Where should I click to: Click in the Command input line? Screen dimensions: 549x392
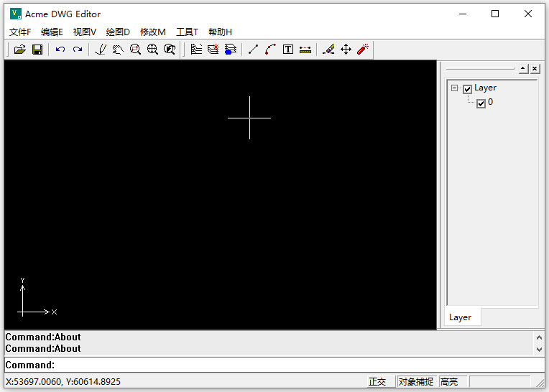(274, 365)
